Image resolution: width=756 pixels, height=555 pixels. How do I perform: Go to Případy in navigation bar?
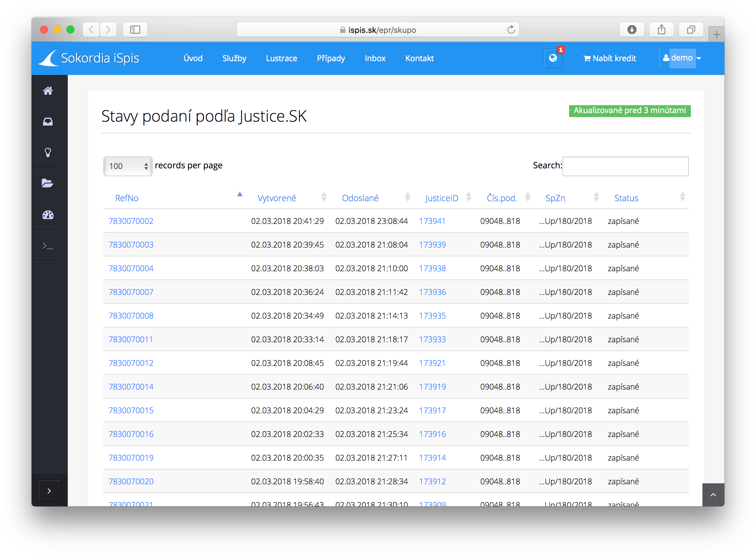tap(331, 59)
